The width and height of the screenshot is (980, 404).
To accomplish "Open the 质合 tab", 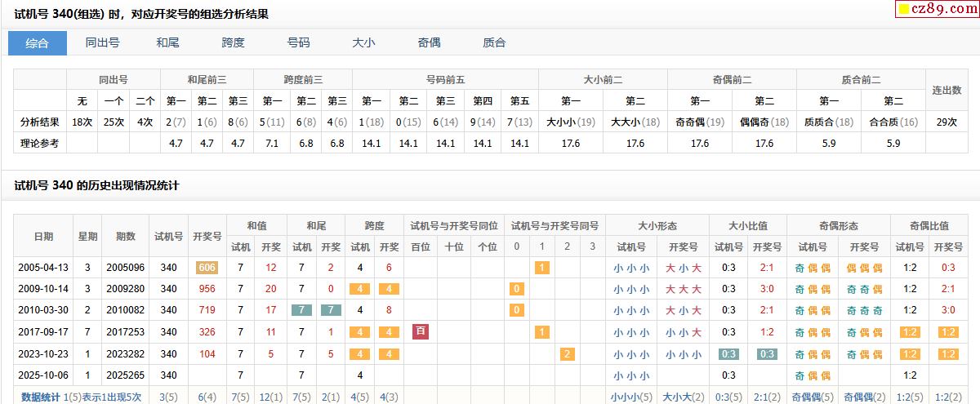I will pos(494,43).
